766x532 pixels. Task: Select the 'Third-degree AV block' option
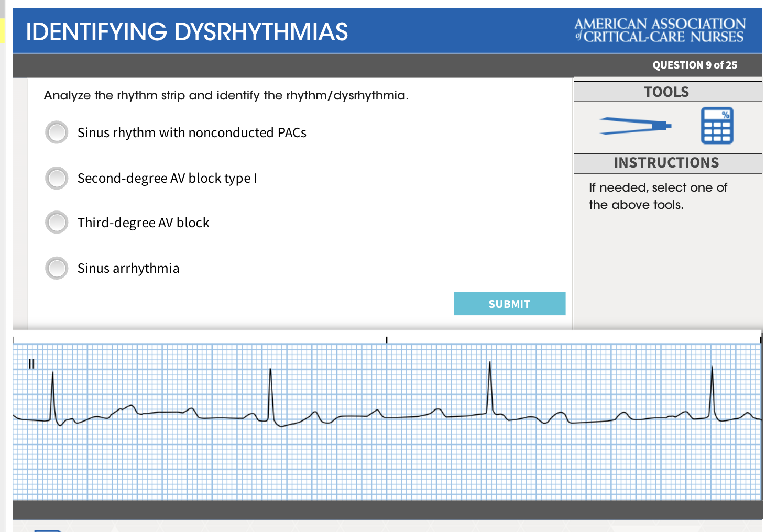click(x=56, y=222)
